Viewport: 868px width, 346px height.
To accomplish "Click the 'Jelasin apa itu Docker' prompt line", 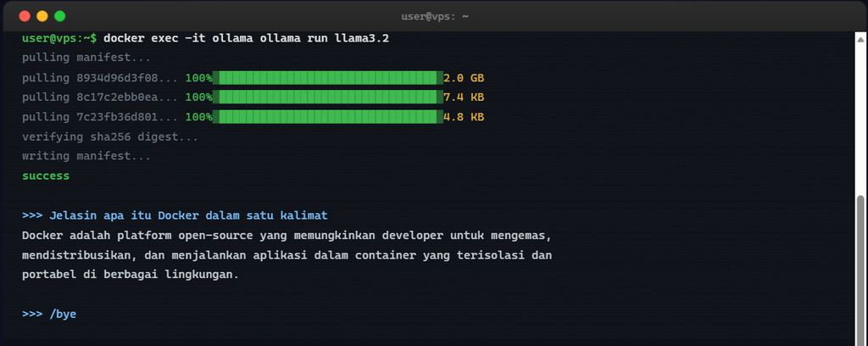I will click(175, 215).
